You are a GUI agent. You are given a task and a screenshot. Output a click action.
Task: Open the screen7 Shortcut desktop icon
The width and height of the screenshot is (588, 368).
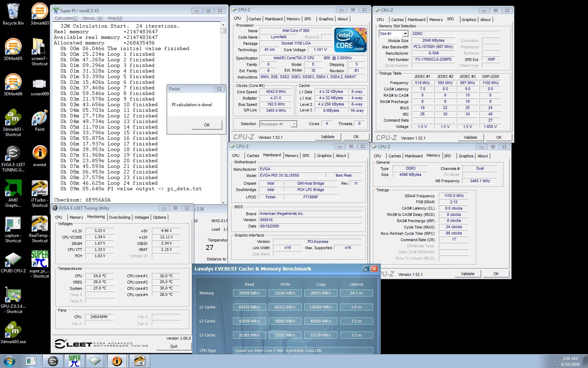coord(40,52)
